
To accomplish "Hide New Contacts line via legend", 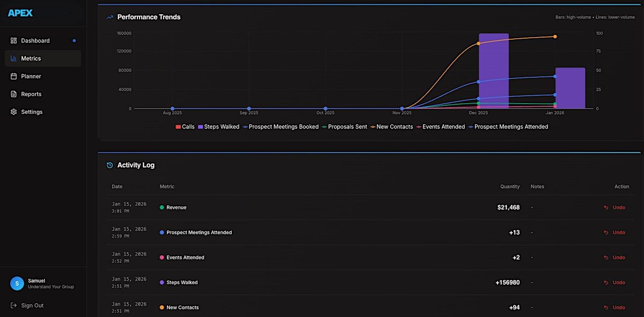I will click(393, 127).
